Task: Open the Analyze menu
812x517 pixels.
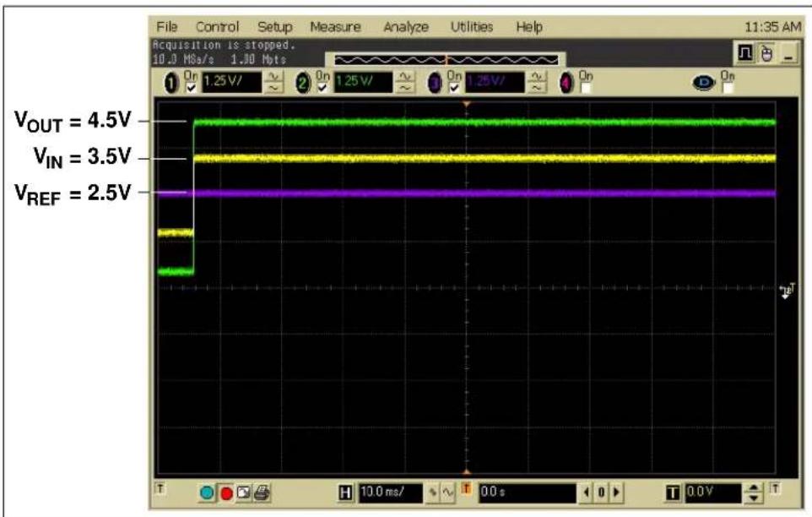Action: (x=405, y=27)
